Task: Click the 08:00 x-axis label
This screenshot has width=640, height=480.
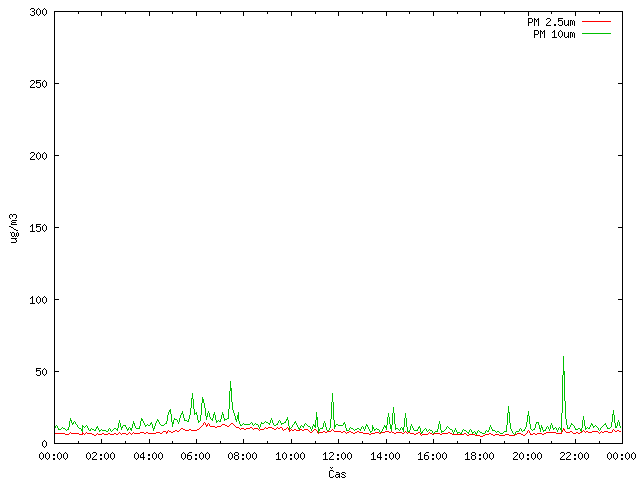Action: (243, 456)
